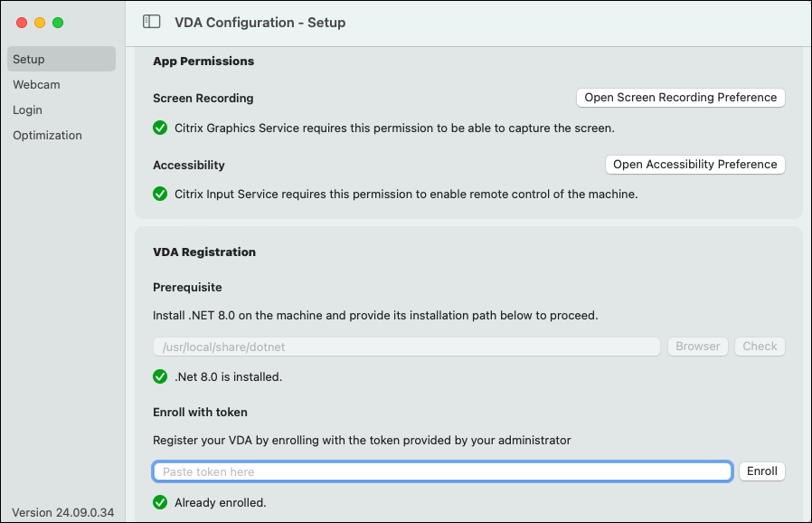Click Screen Recording green checkmark status icon
Image resolution: width=812 pixels, height=523 pixels.
coord(160,128)
